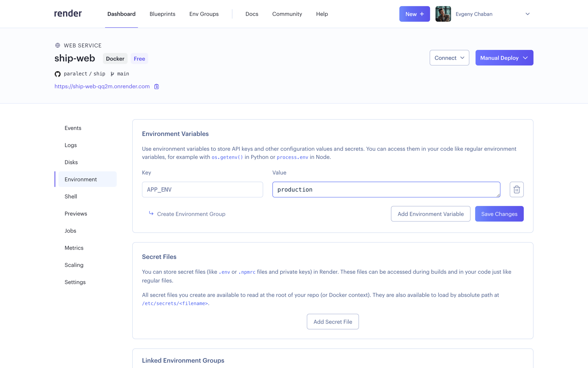
Task: Expand the Connect dropdown
Action: [x=449, y=58]
